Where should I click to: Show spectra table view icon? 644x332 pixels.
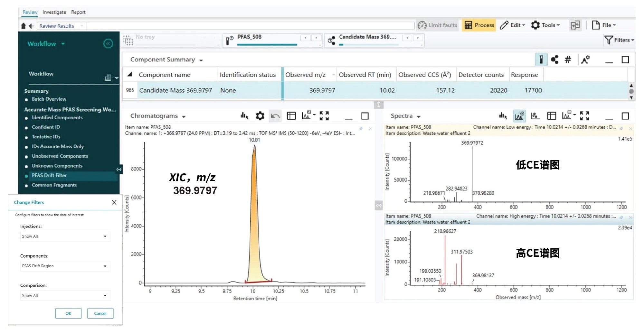pyautogui.click(x=551, y=116)
